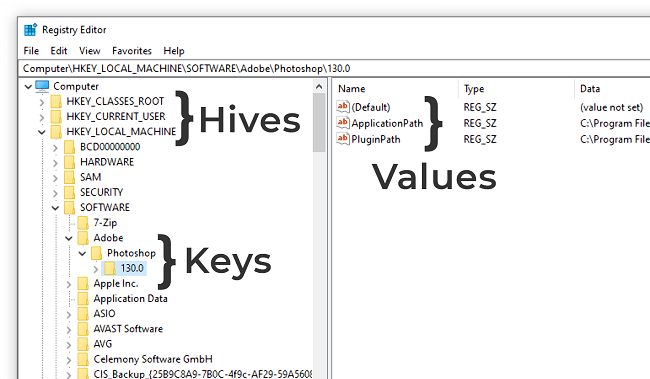Click the HKEY_CLASSES_ROOT folder icon
The height and width of the screenshot is (379, 650).
pyautogui.click(x=56, y=102)
